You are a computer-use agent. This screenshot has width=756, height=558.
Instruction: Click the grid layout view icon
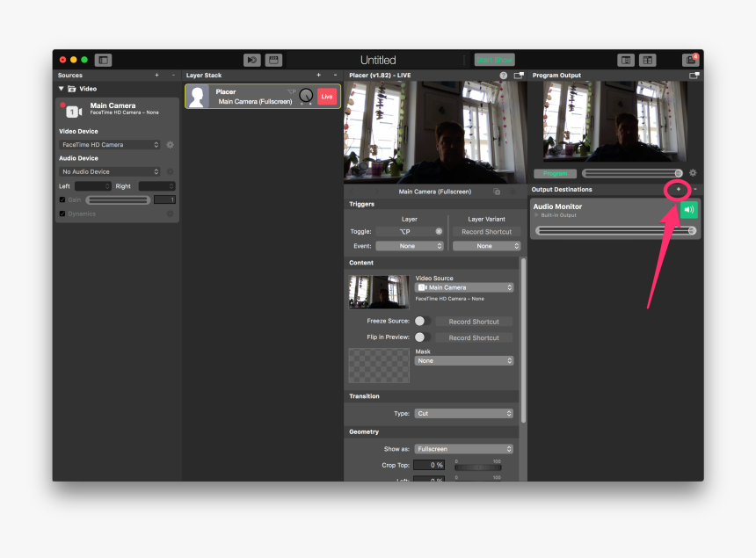click(x=648, y=61)
